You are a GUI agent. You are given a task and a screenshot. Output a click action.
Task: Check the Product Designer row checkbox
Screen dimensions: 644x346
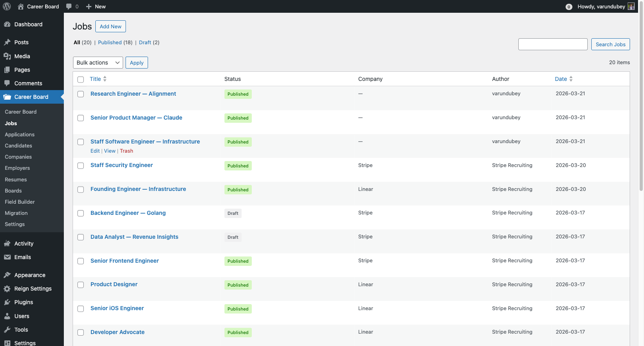click(x=81, y=285)
